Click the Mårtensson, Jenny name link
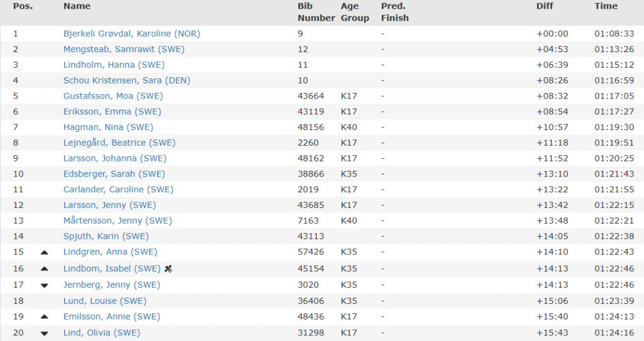644x341 pixels. click(117, 220)
